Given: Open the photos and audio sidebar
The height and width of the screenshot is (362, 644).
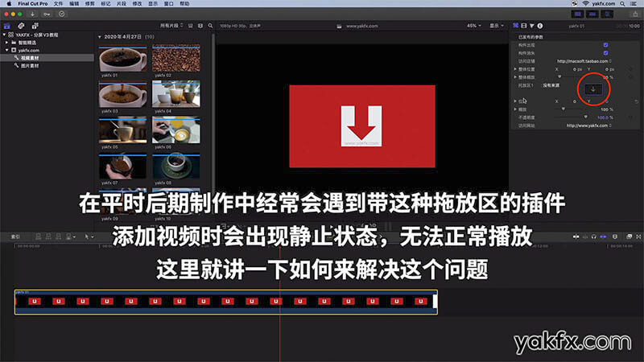Looking at the screenshot, I should tap(21, 26).
